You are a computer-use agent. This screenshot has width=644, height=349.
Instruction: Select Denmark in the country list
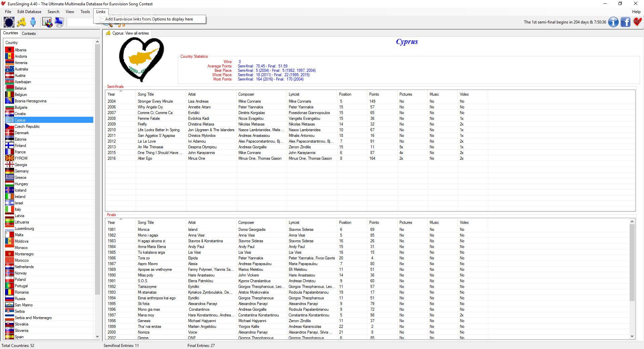pyautogui.click(x=49, y=133)
